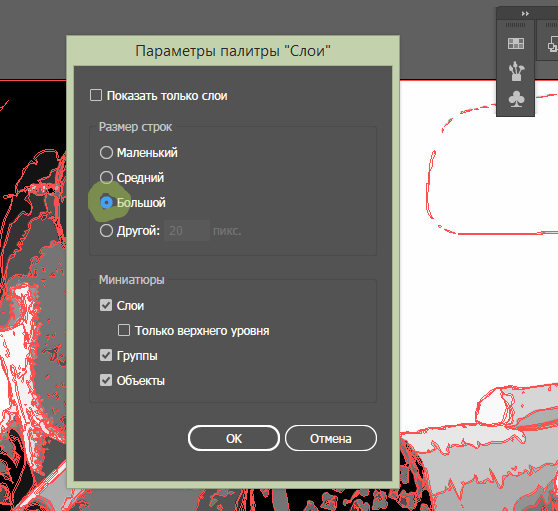Pick the 'Другой' custom row size option
The image size is (558, 511).
(106, 231)
